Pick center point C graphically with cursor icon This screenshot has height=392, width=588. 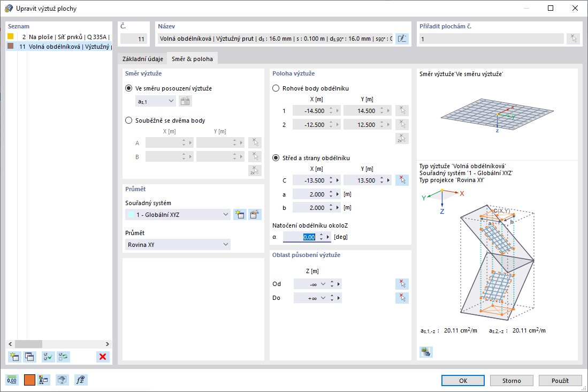click(x=402, y=180)
